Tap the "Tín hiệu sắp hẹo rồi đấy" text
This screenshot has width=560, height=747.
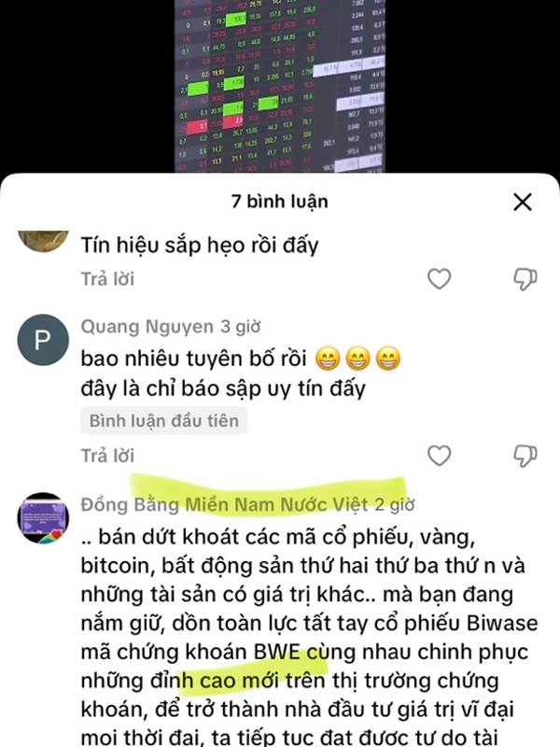[200, 246]
